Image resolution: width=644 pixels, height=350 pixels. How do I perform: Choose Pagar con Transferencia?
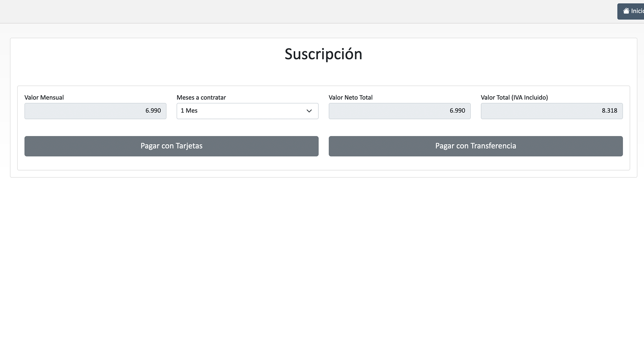click(476, 146)
